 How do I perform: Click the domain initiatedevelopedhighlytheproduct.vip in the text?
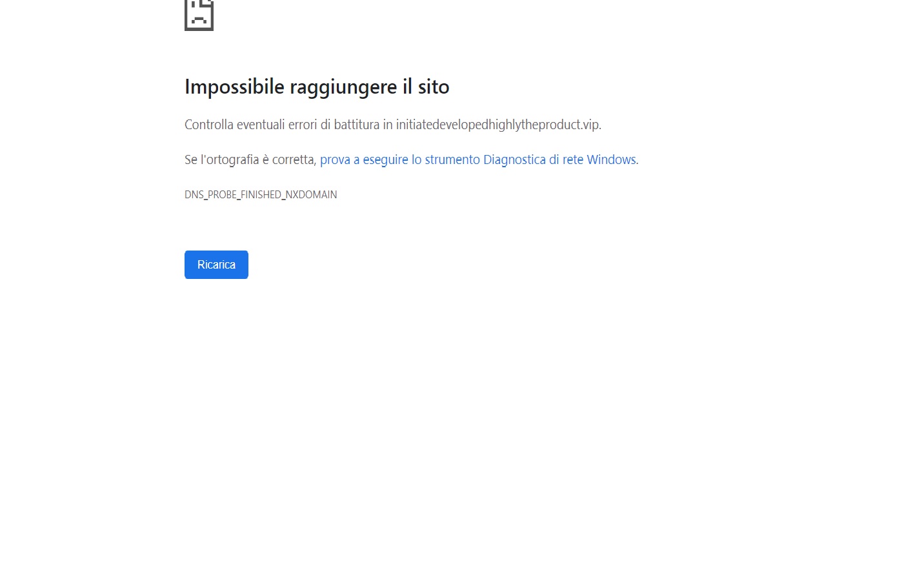(497, 125)
